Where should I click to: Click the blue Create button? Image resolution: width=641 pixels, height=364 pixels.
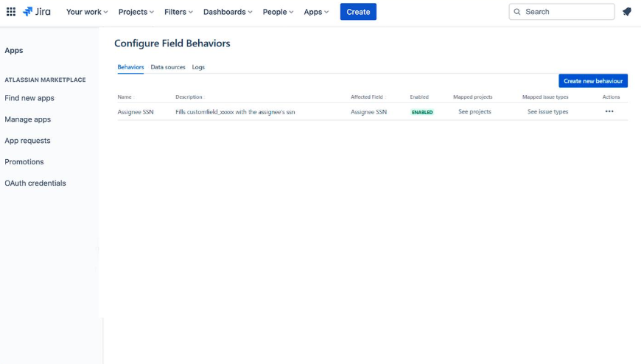tap(358, 12)
